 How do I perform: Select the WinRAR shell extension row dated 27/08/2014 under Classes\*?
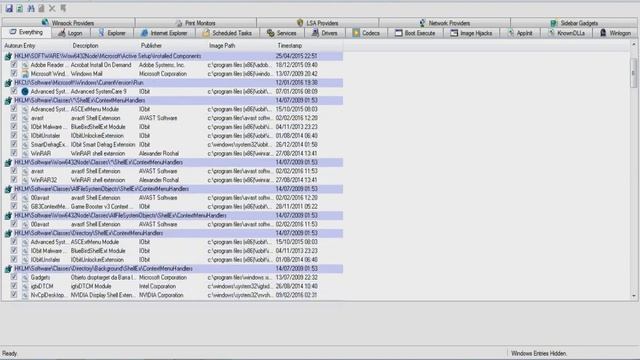click(173, 153)
